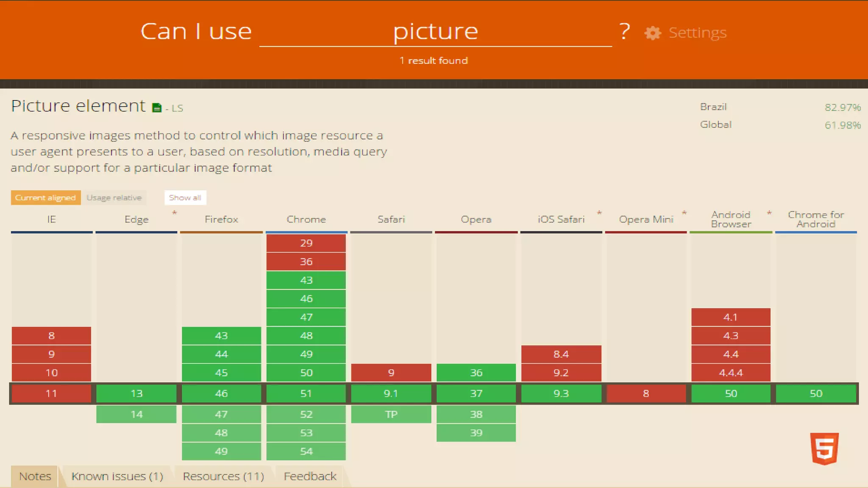Click the asterisk beside Android Browser

tap(769, 213)
